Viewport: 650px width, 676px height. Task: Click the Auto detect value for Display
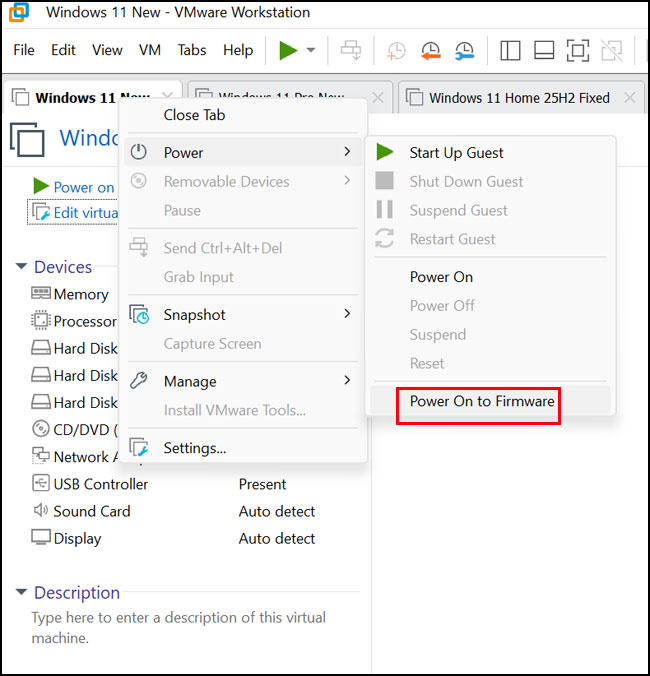(x=277, y=538)
